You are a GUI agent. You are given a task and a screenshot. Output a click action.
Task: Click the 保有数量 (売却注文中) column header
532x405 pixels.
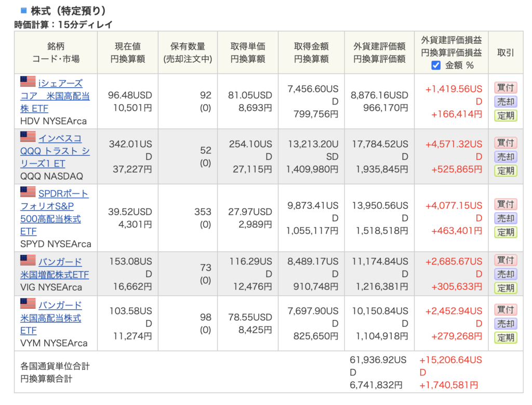[188, 53]
